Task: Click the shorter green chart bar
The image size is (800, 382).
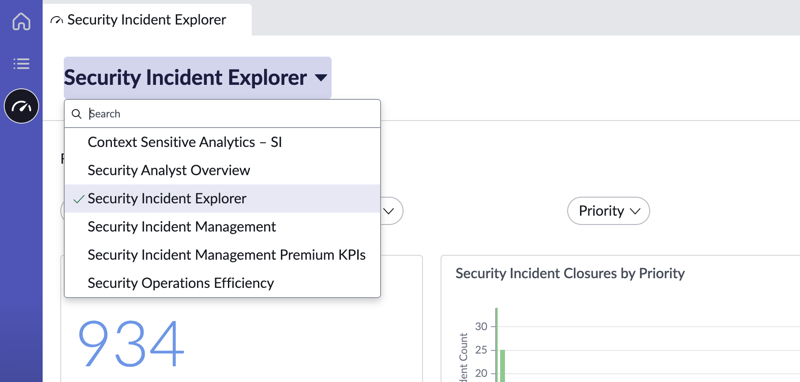Action: 502,366
